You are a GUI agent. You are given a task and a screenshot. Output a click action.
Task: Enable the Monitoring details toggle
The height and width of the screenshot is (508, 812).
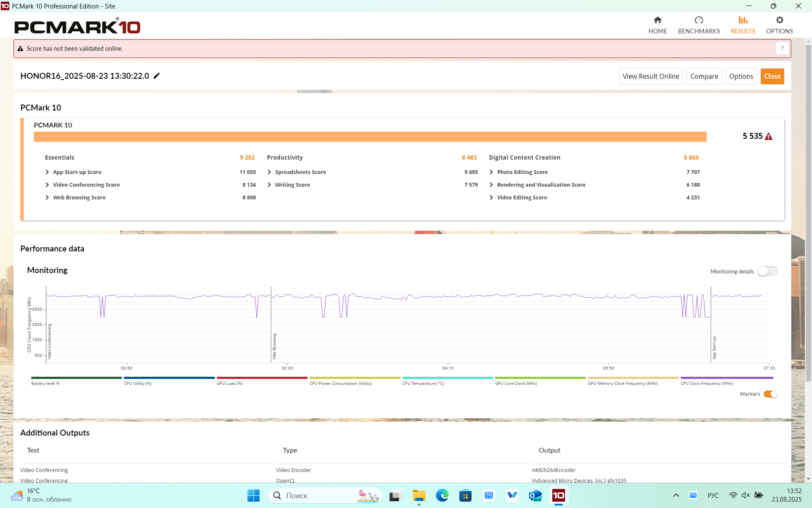pos(767,271)
